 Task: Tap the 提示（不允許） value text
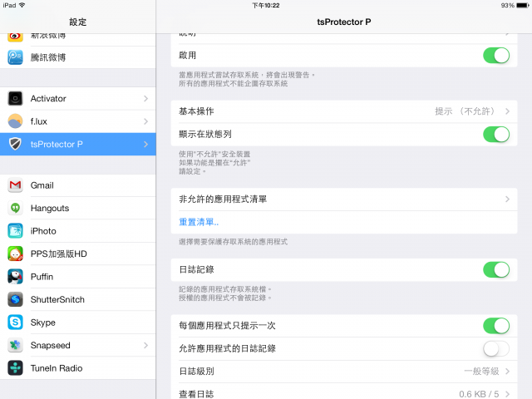(x=465, y=111)
